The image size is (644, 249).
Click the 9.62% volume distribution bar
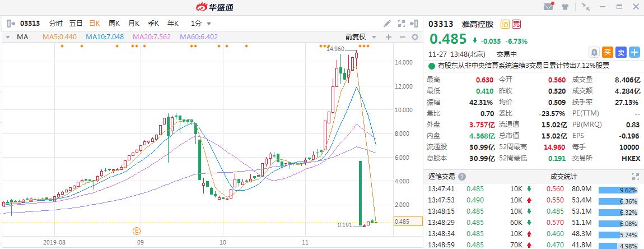pos(619,190)
